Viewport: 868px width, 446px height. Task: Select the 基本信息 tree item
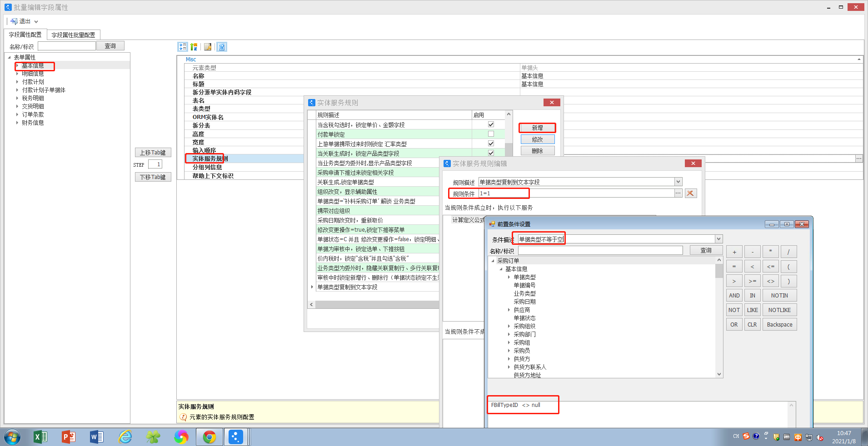[x=33, y=66]
